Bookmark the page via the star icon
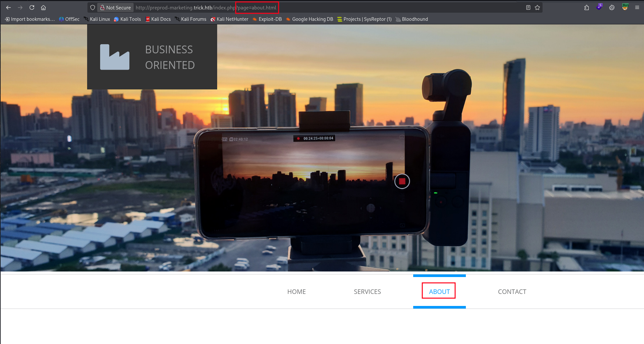Screen dimensions: 644x344 click(x=537, y=7)
